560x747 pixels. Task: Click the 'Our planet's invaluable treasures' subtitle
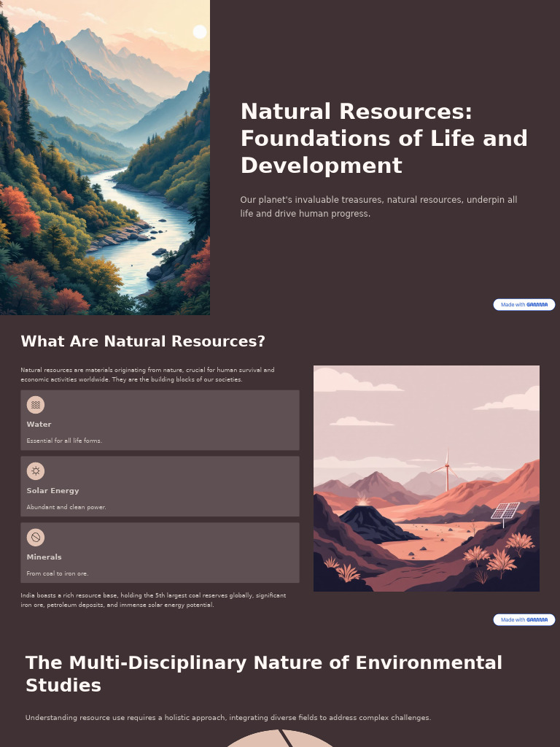coord(378,206)
